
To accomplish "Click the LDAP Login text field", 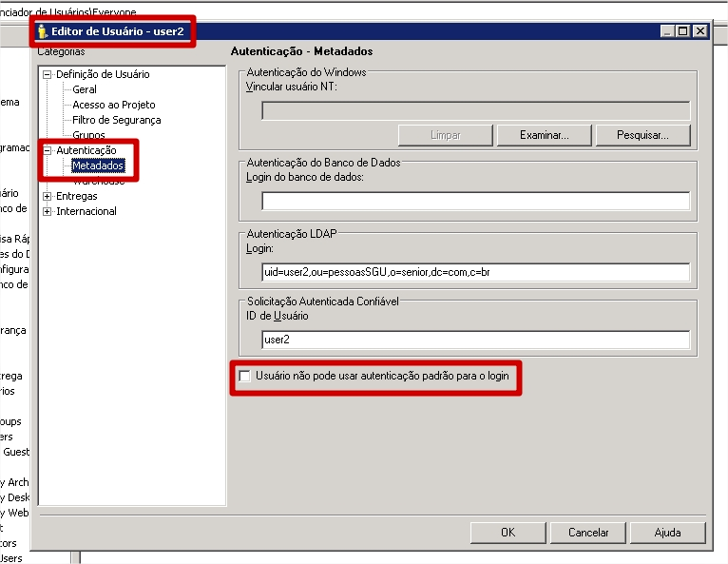I will [x=475, y=273].
